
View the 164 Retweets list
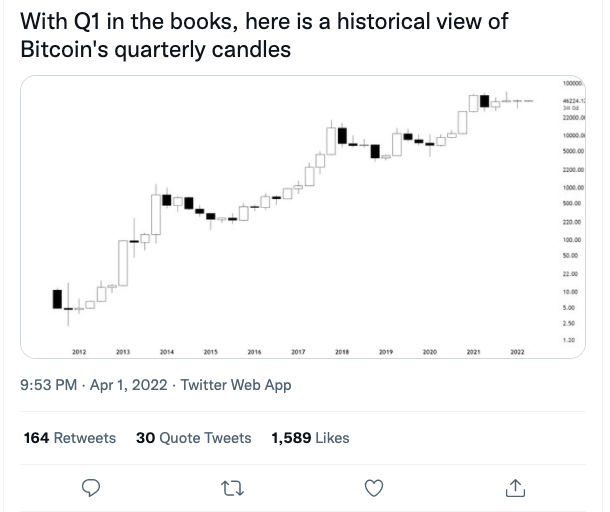coord(70,438)
